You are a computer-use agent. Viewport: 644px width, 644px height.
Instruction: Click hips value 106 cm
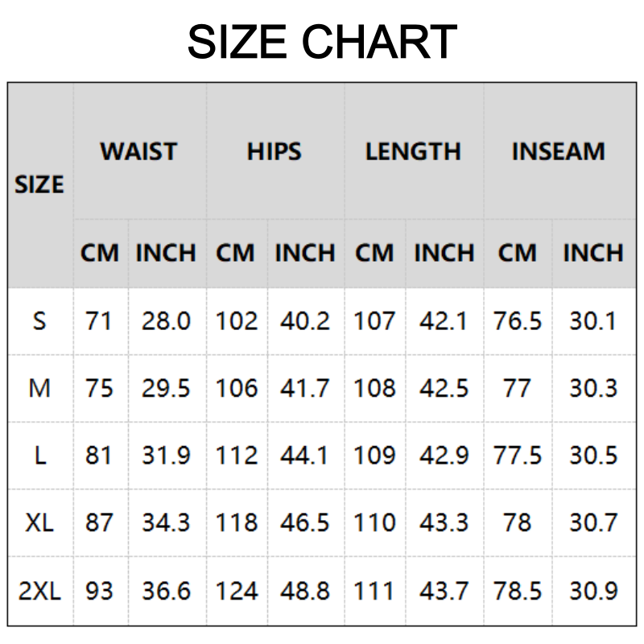[237, 389]
